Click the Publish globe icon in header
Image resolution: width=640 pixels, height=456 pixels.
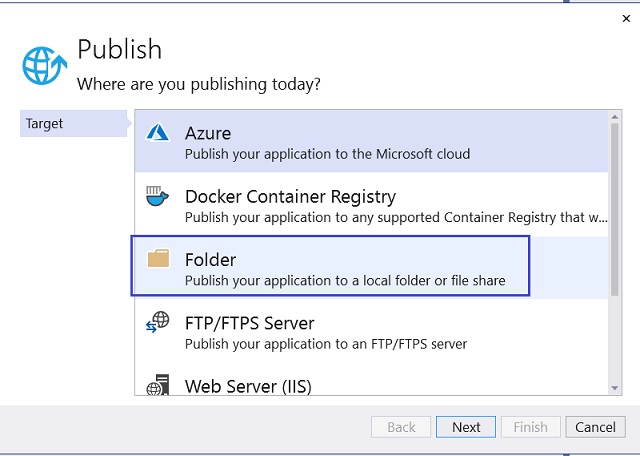coord(44,65)
